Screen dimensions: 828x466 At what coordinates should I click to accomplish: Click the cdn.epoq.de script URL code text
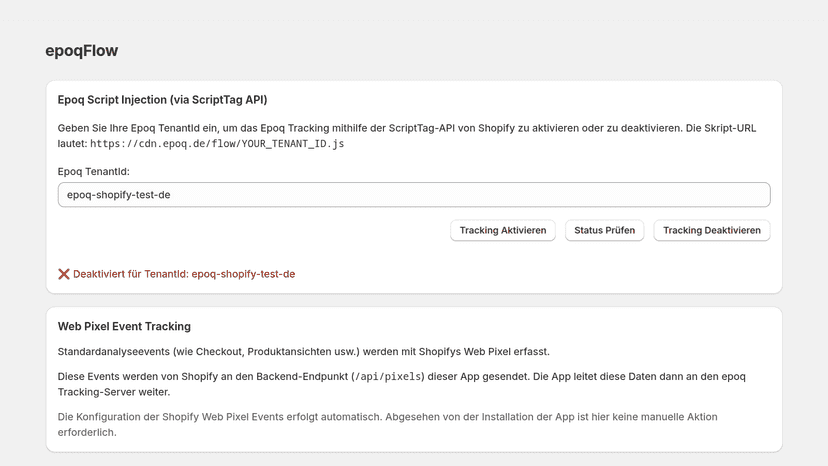pyautogui.click(x=217, y=144)
